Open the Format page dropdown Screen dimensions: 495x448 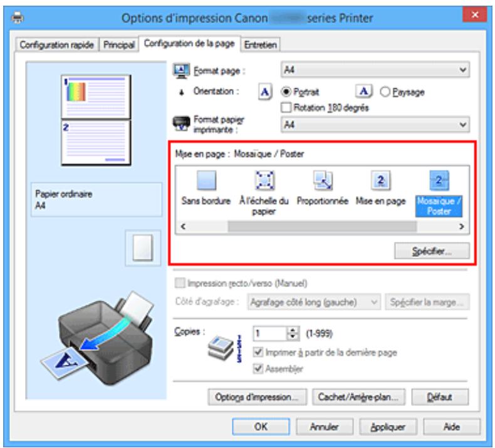point(375,70)
